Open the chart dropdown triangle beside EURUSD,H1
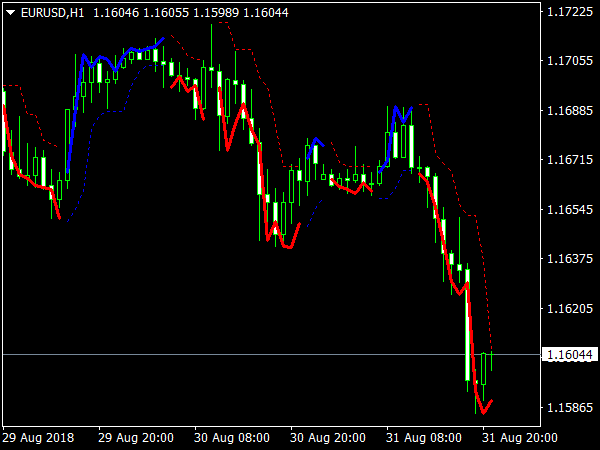 [x=10, y=13]
